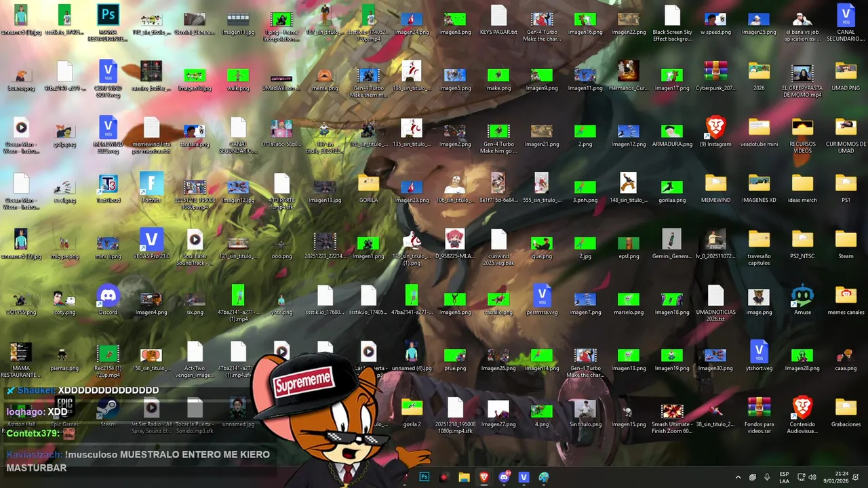Select the UMAD PNG folder
Image resolution: width=868 pixels, height=488 pixels.
pos(846,76)
